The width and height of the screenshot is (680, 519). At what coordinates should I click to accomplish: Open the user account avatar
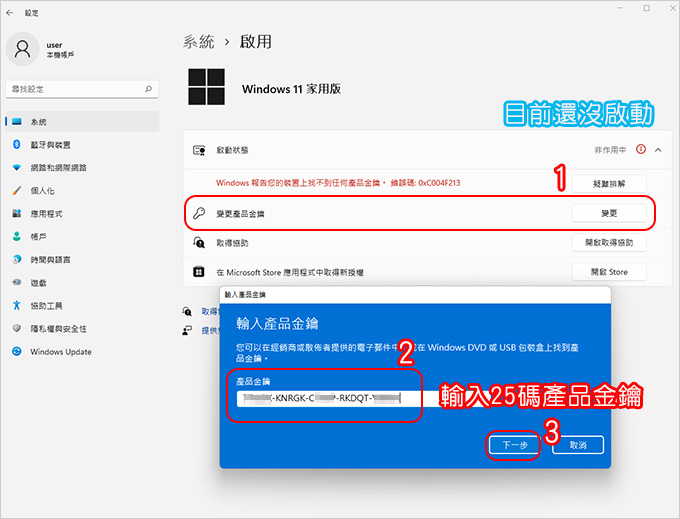(23, 49)
